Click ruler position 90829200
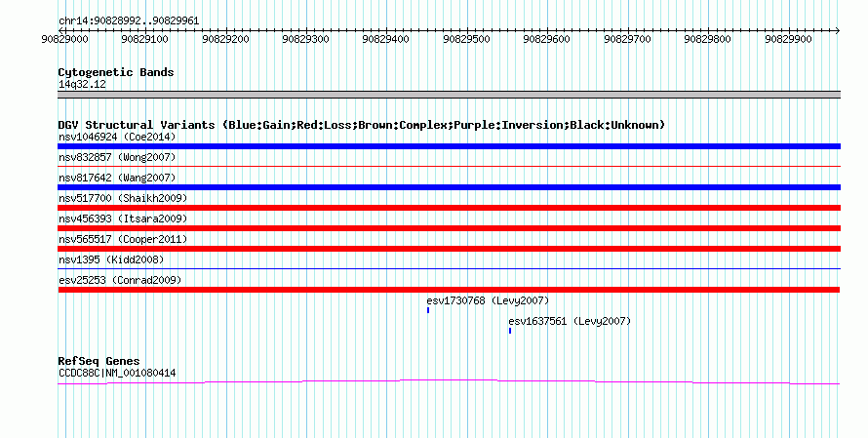Viewport: 868px width, 438px height. [226, 39]
